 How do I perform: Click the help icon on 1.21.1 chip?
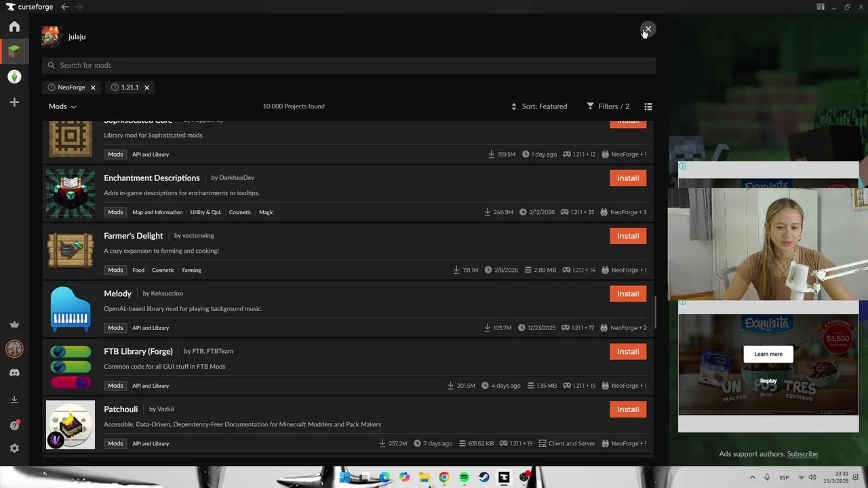pos(115,87)
